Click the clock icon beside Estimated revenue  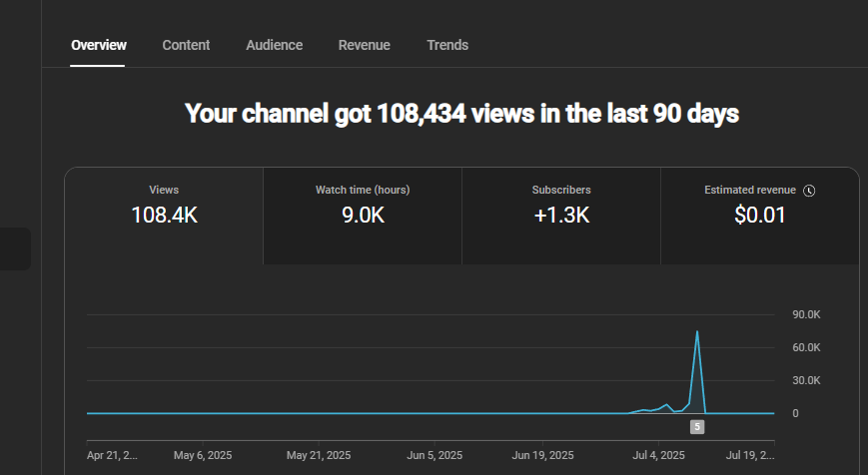[x=809, y=191]
